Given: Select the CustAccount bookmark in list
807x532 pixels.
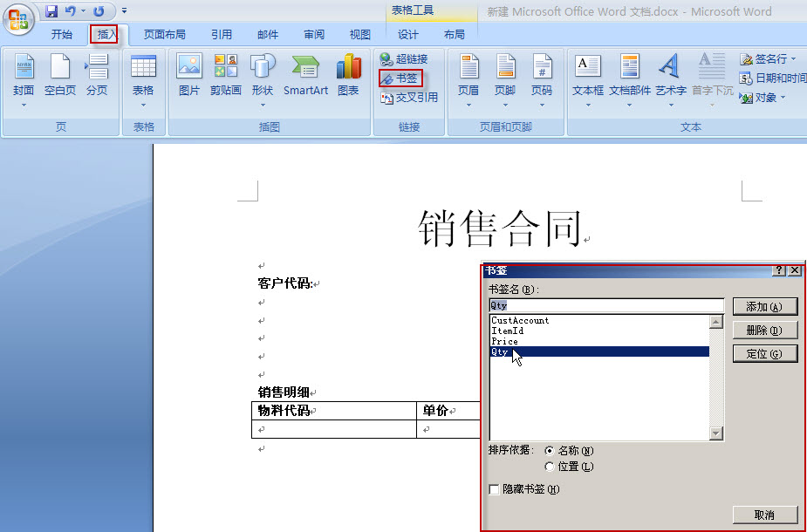Looking at the screenshot, I should click(x=599, y=321).
